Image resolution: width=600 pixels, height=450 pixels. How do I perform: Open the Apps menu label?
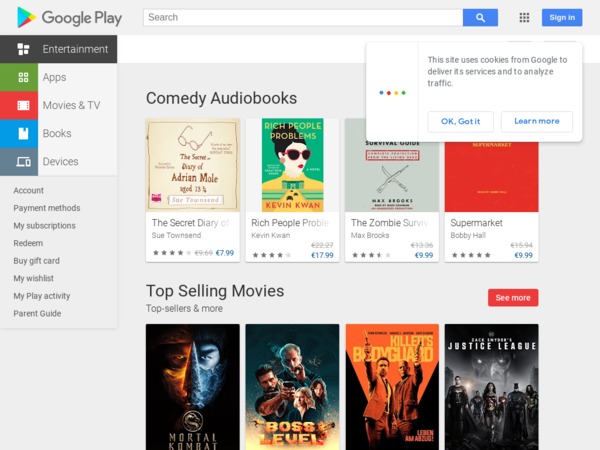click(x=54, y=77)
